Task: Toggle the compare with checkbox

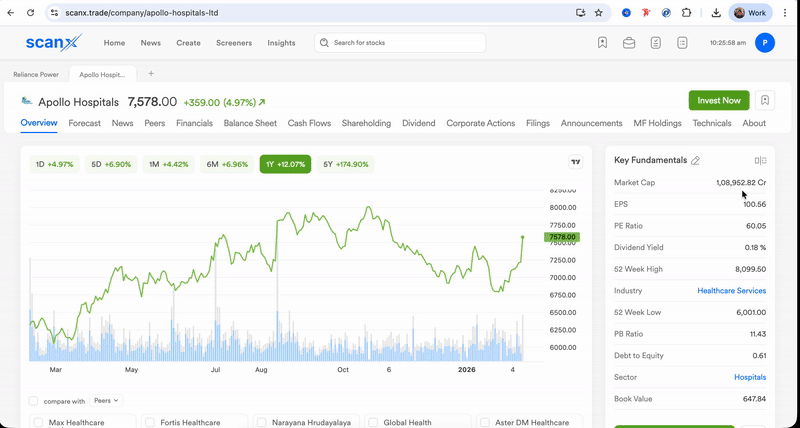Action: 34,401
